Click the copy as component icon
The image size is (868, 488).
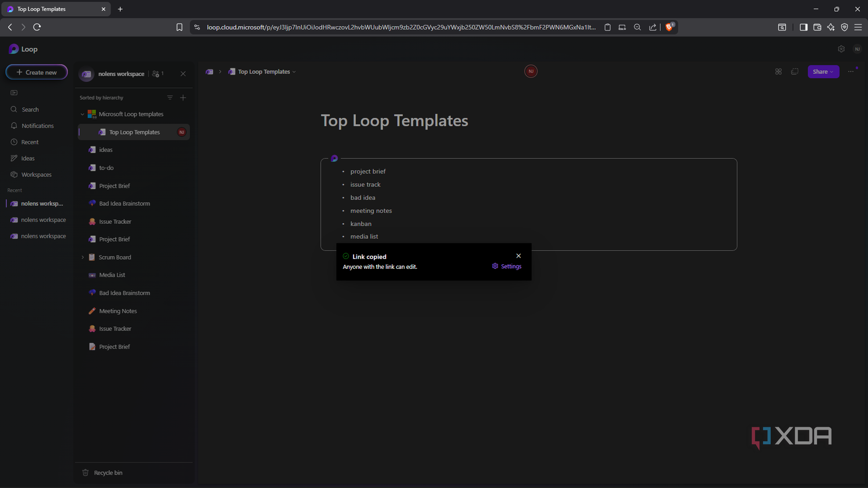click(795, 72)
